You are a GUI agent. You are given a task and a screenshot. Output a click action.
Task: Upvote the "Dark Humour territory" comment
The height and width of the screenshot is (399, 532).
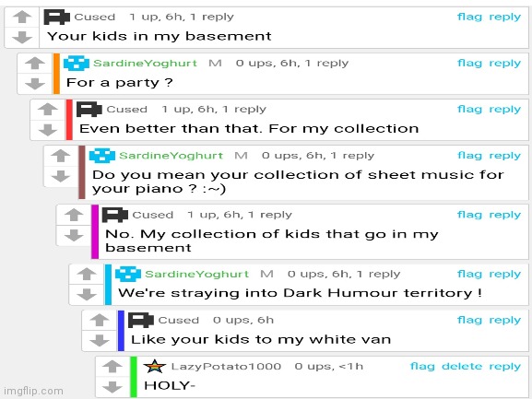[x=87, y=274]
